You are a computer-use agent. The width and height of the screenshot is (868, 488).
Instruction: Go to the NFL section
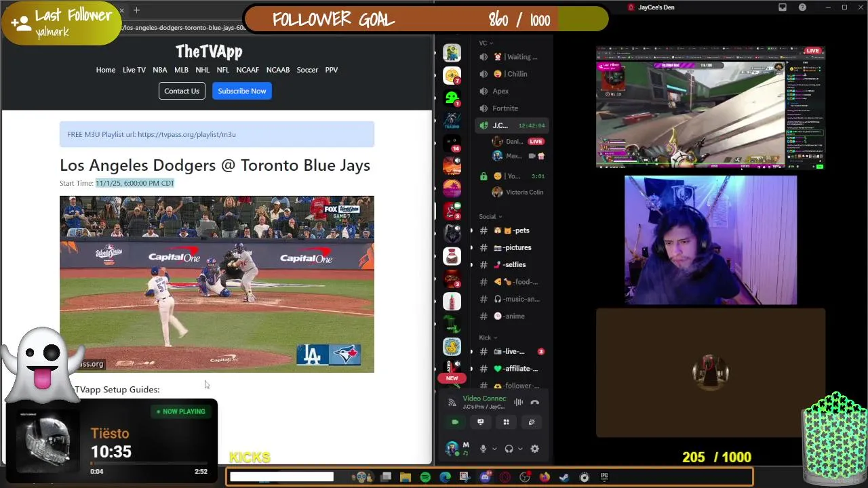(x=223, y=70)
